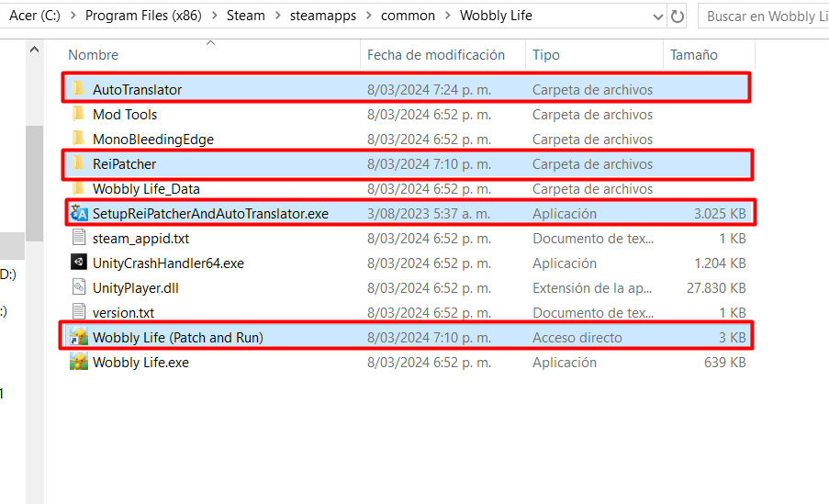
Task: Go to the Program Files (x86) breadcrumb
Action: coord(143,16)
